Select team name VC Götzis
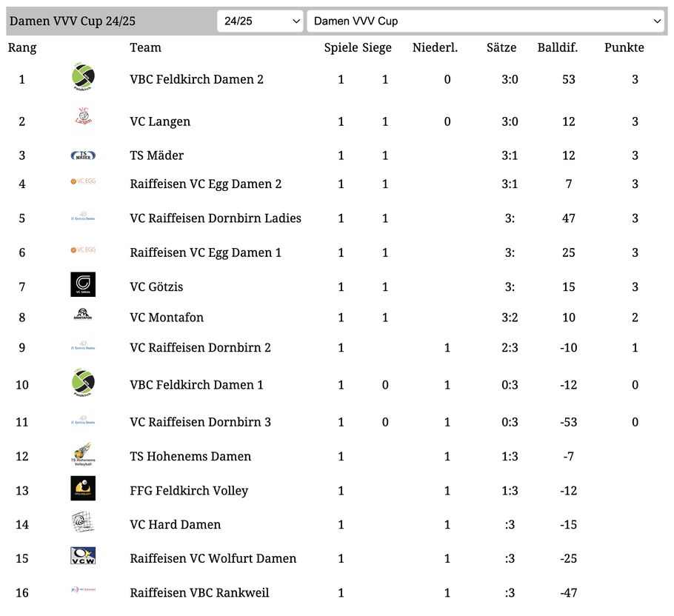 (x=156, y=287)
